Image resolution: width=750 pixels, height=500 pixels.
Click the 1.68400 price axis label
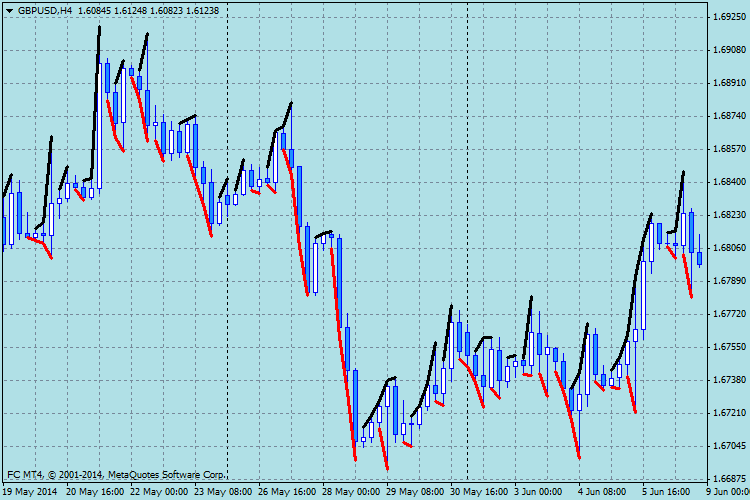[729, 182]
